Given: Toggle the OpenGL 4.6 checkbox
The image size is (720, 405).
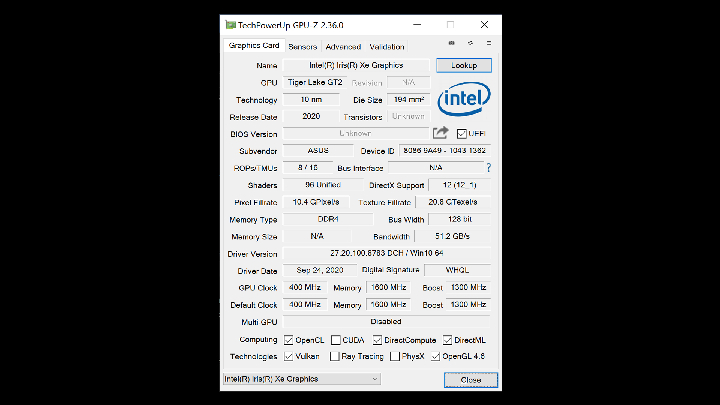Looking at the screenshot, I should point(435,356).
